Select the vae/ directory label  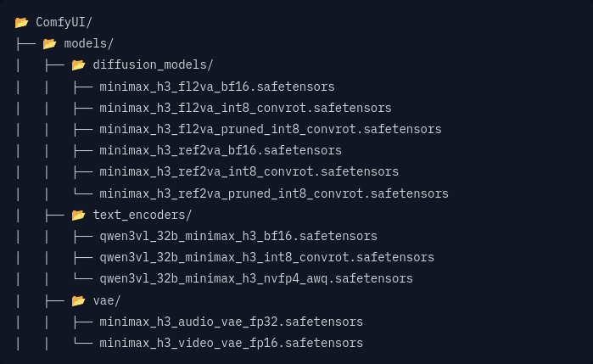(x=107, y=301)
